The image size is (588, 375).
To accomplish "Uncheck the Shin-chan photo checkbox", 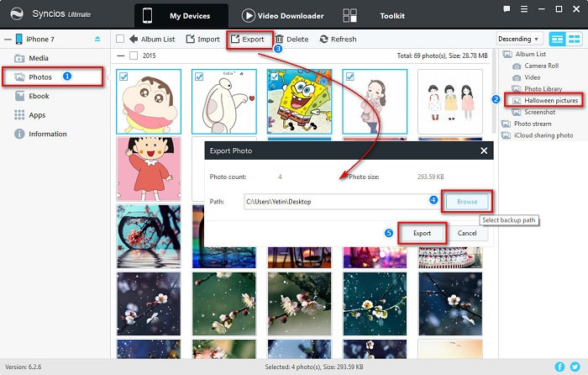I will 123,77.
